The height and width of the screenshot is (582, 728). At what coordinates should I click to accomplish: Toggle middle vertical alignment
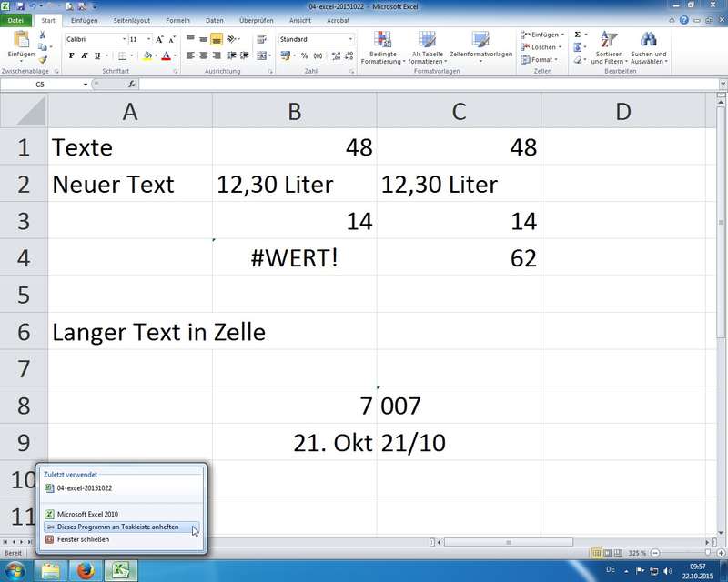click(203, 39)
